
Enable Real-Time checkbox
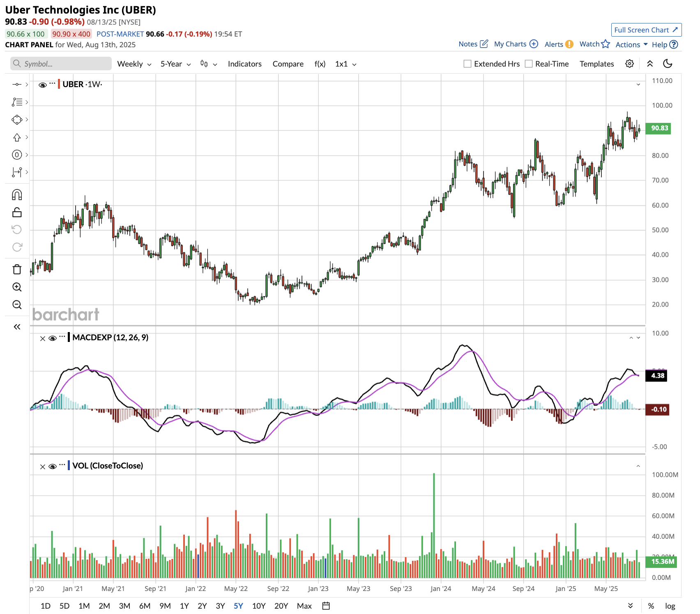pyautogui.click(x=529, y=64)
